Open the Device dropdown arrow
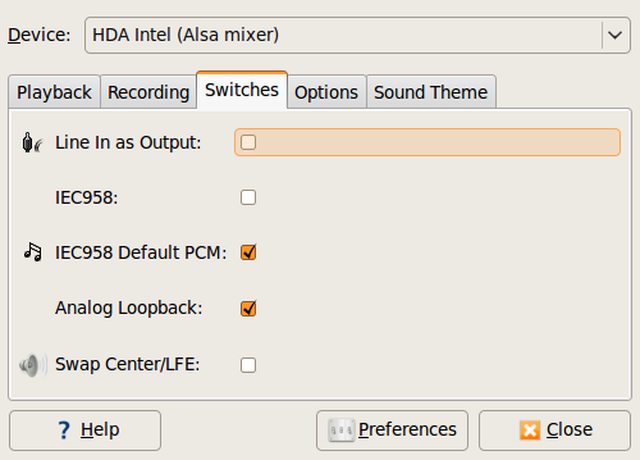 pyautogui.click(x=615, y=35)
